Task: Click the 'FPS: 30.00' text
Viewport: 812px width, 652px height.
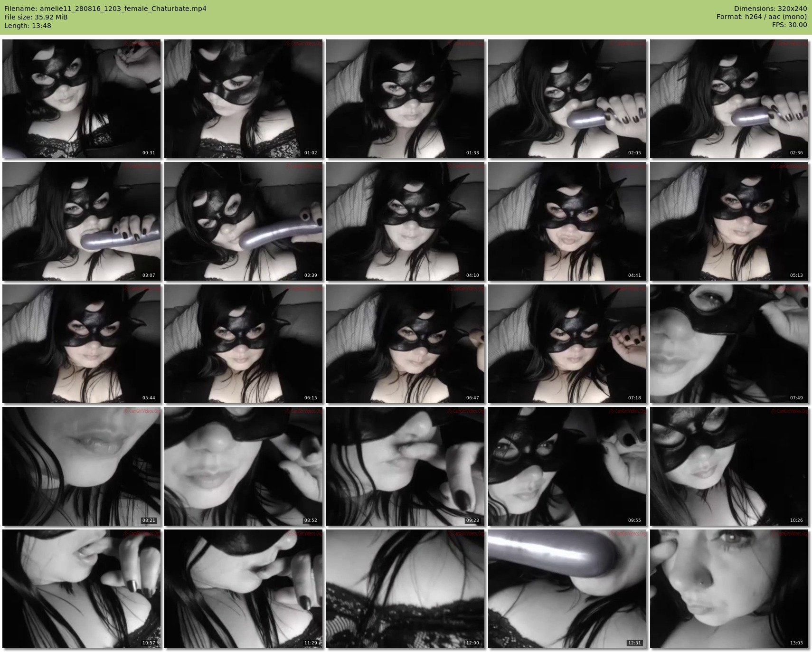Action: pos(790,26)
